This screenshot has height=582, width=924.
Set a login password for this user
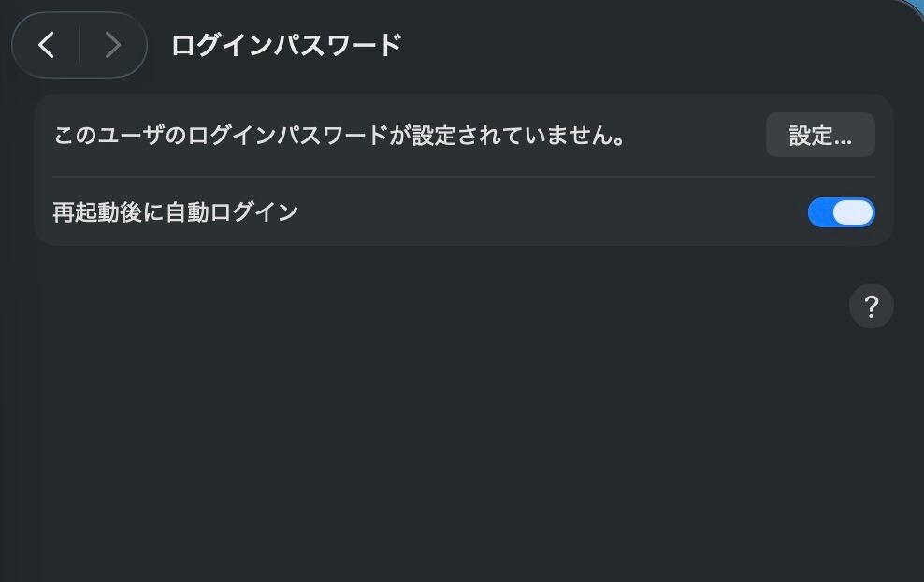pos(820,136)
